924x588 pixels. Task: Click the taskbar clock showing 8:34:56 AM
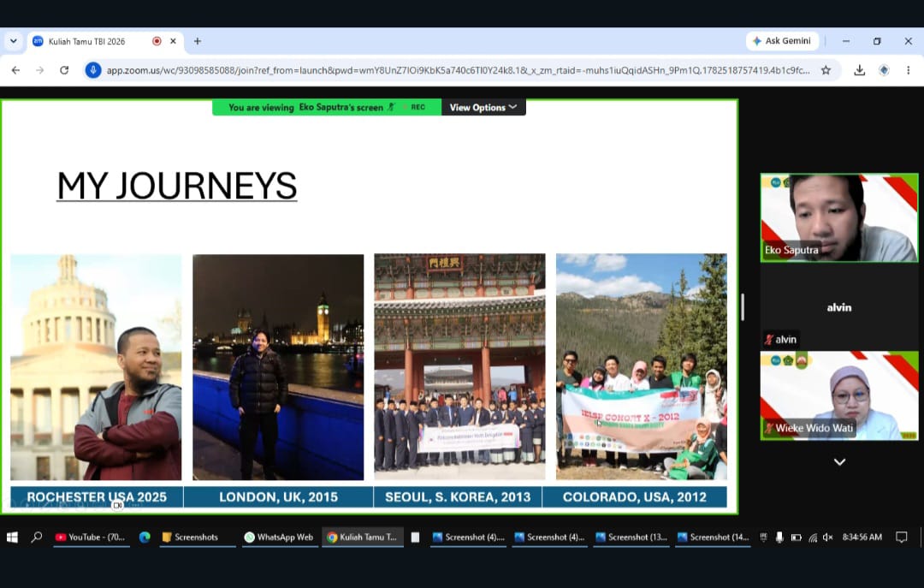(862, 538)
